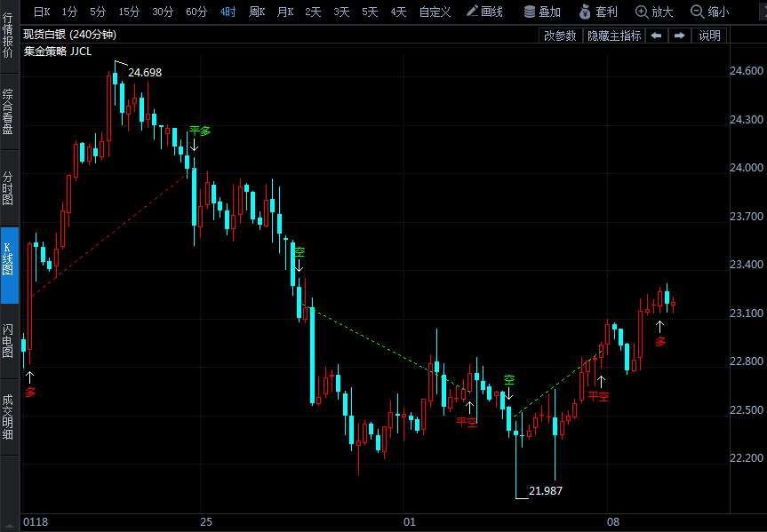The height and width of the screenshot is (532, 767).
Task: Activate the 画线 drawing tool
Action: pos(484,12)
